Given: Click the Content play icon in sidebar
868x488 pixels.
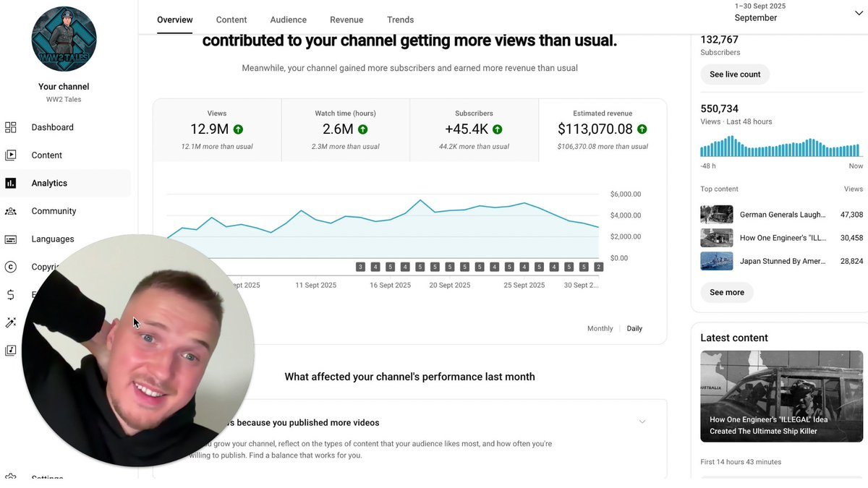Looking at the screenshot, I should click(10, 155).
